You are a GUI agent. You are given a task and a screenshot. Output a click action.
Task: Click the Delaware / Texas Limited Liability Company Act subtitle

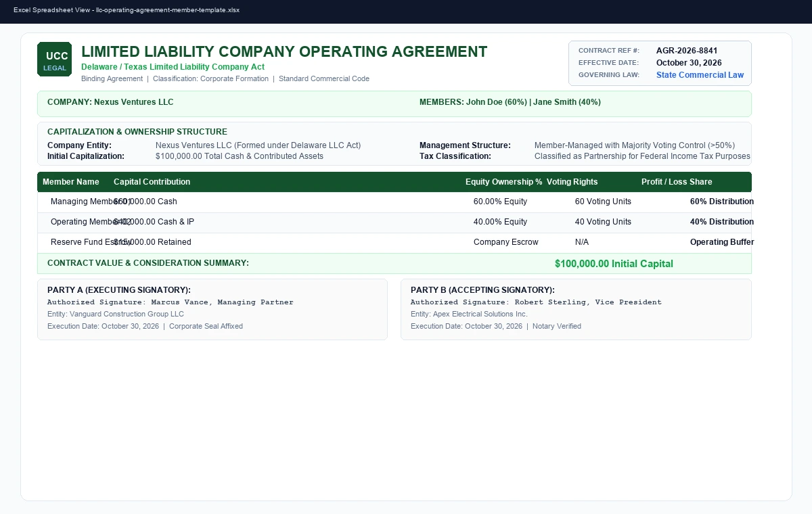[173, 67]
